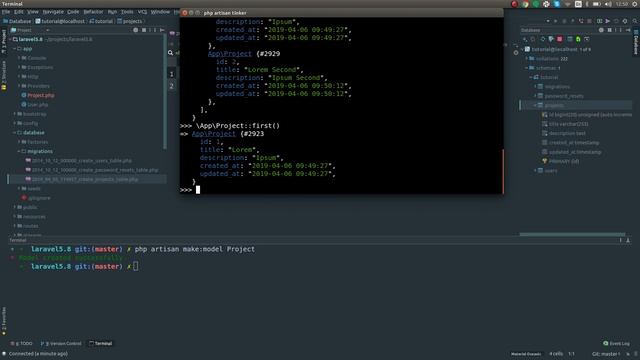Click the add data source icon in Database toolbar

tap(525, 39)
